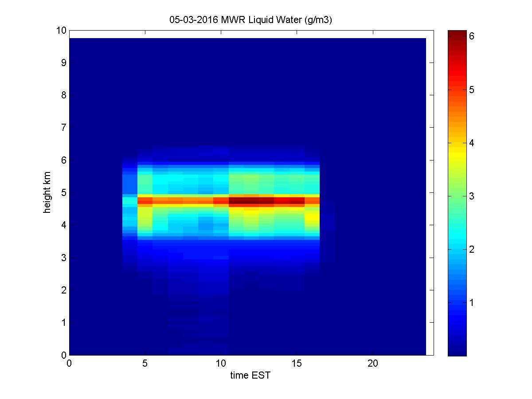Image resolution: width=532 pixels, height=399 pixels.
Task: Click the colorbar beside the heatmap
Action: pyautogui.click(x=457, y=193)
